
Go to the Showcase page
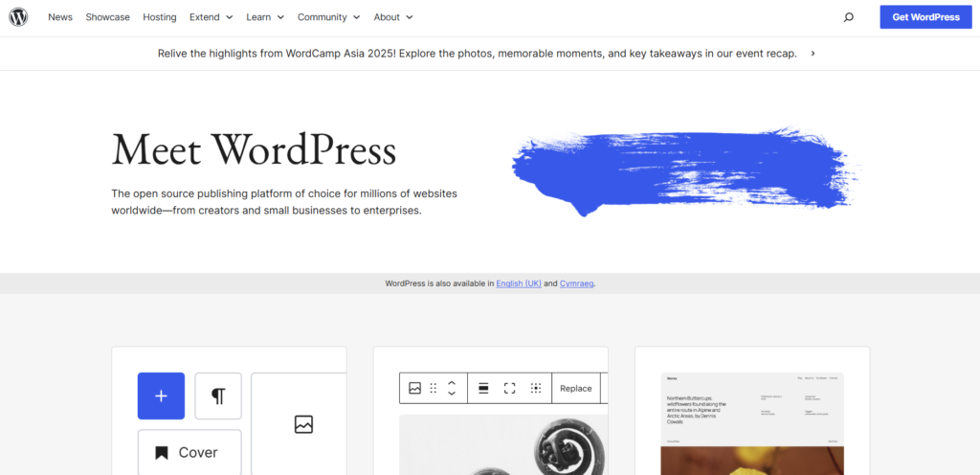click(x=107, y=17)
